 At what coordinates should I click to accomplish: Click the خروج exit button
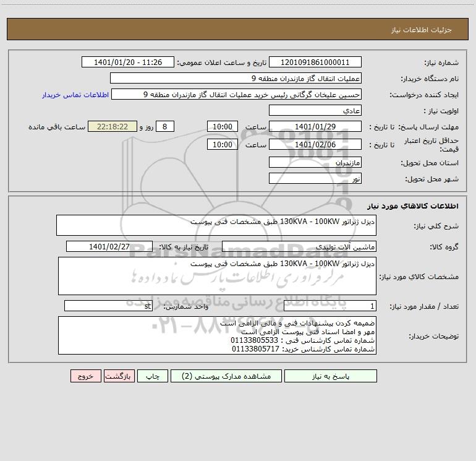pyautogui.click(x=85, y=376)
